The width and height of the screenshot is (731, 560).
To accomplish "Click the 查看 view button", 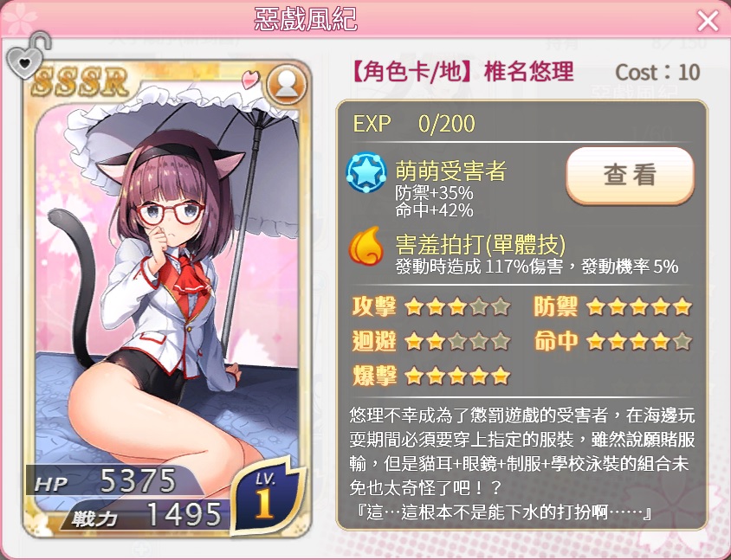I will pyautogui.click(x=631, y=175).
